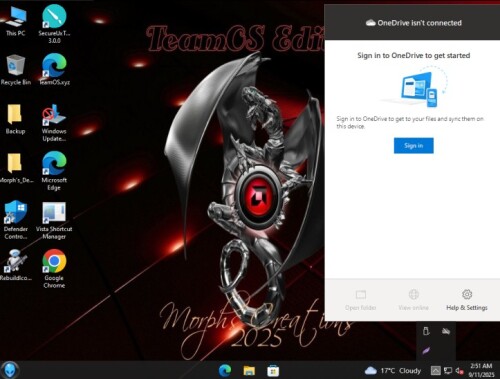Click the volume speaker icon in tray

(x=460, y=370)
